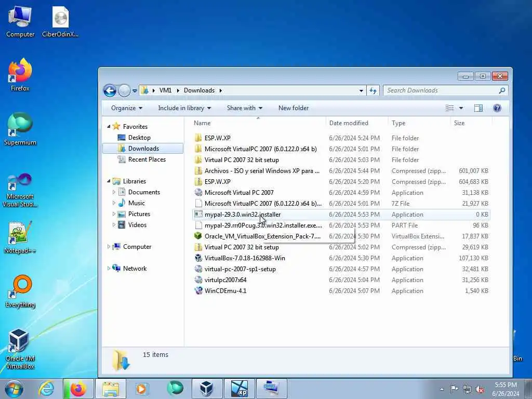Open Oracle VM VirtualBox desktop shortcut
This screenshot has height=399, width=532.
coord(20,349)
